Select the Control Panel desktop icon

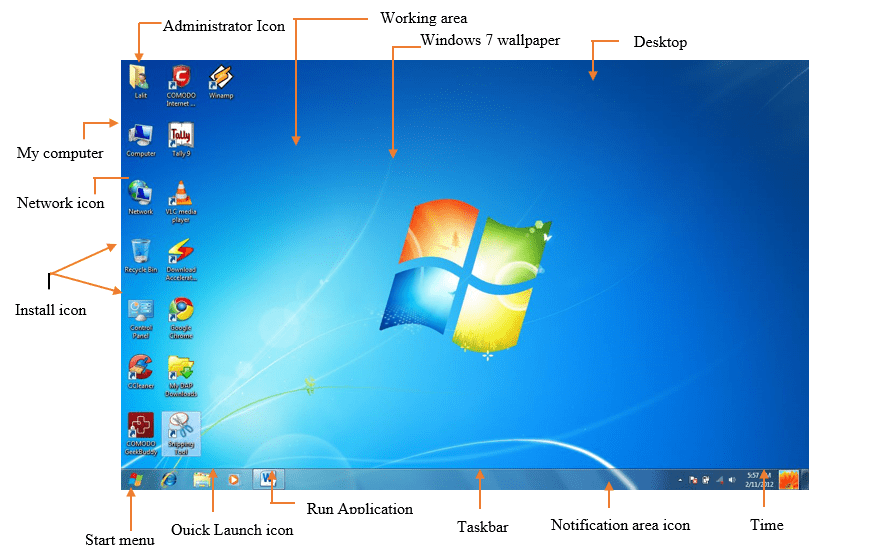pyautogui.click(x=141, y=319)
